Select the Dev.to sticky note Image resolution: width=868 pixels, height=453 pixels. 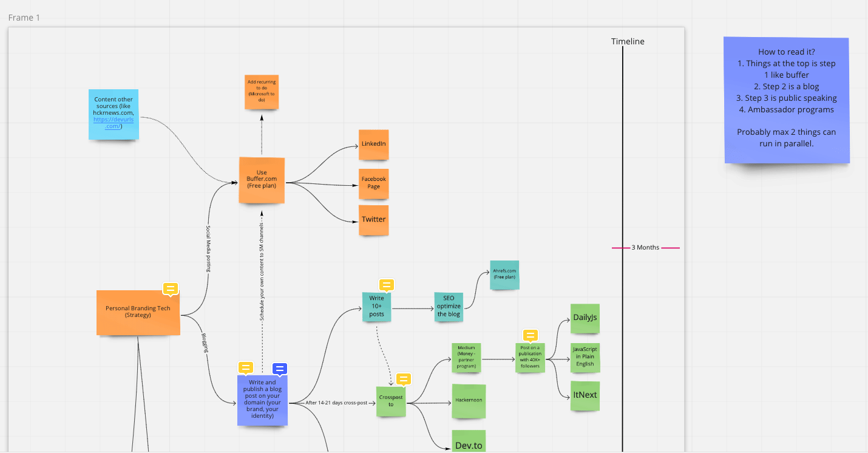click(469, 442)
